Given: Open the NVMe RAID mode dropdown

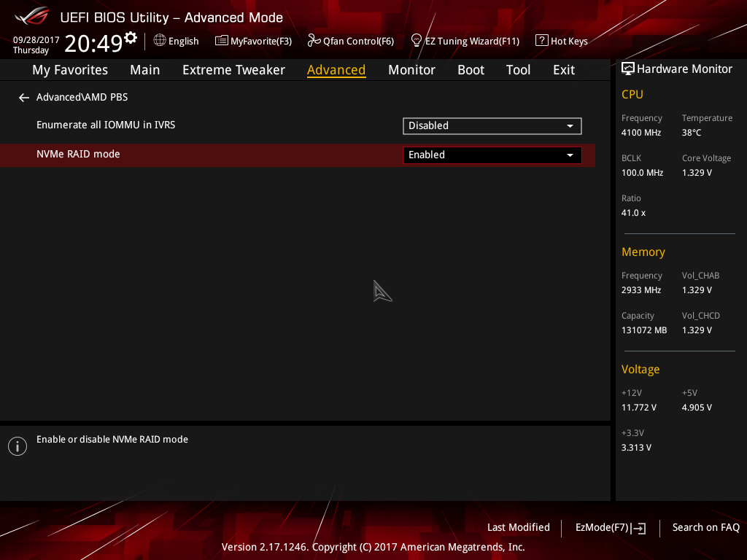Looking at the screenshot, I should click(x=492, y=155).
